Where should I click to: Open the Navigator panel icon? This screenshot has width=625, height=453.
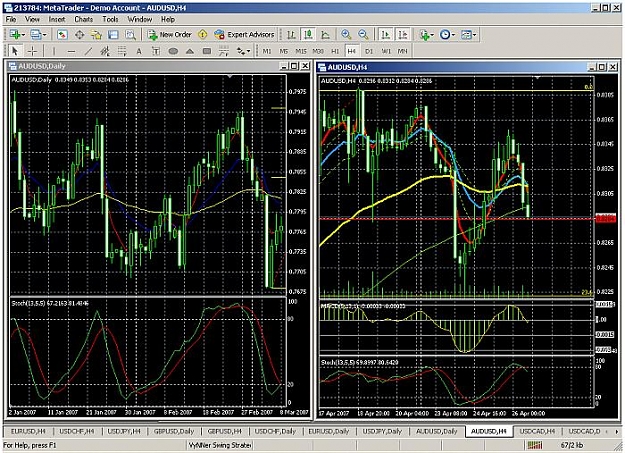pyautogui.click(x=96, y=35)
